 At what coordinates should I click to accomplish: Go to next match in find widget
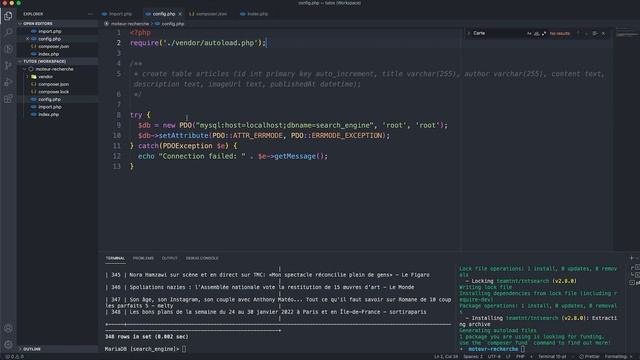[x=587, y=33]
